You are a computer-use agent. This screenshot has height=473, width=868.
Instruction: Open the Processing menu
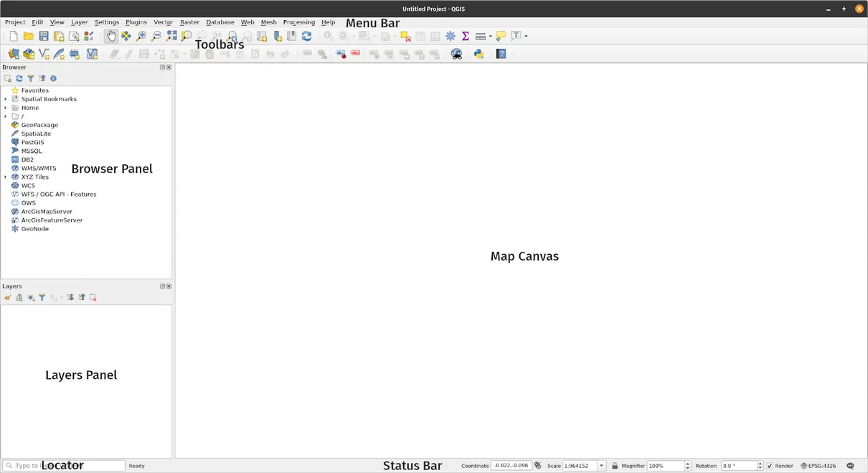pyautogui.click(x=298, y=22)
